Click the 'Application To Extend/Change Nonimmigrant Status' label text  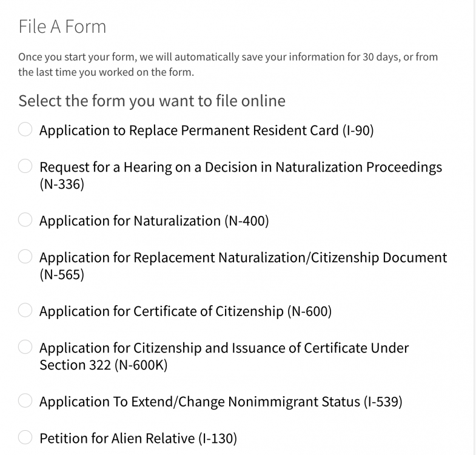coord(199,402)
